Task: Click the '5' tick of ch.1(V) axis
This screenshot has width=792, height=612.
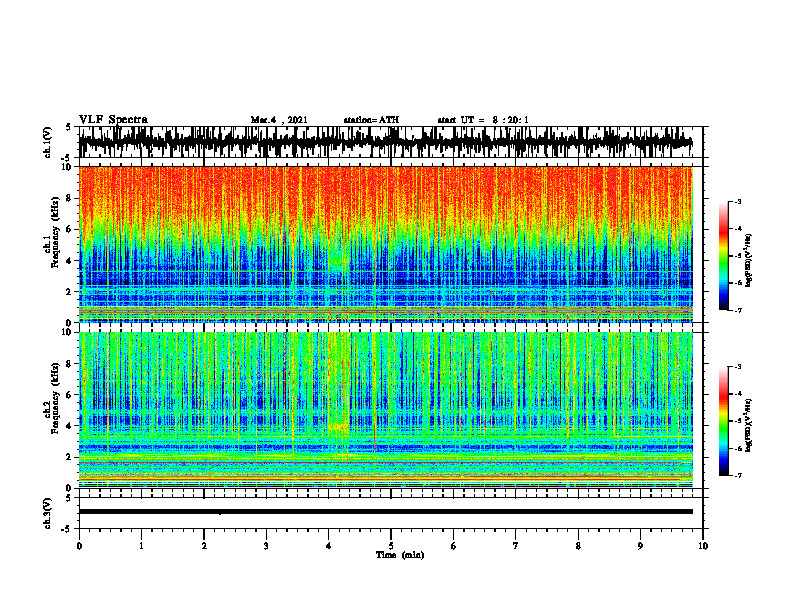Action: tap(69, 128)
